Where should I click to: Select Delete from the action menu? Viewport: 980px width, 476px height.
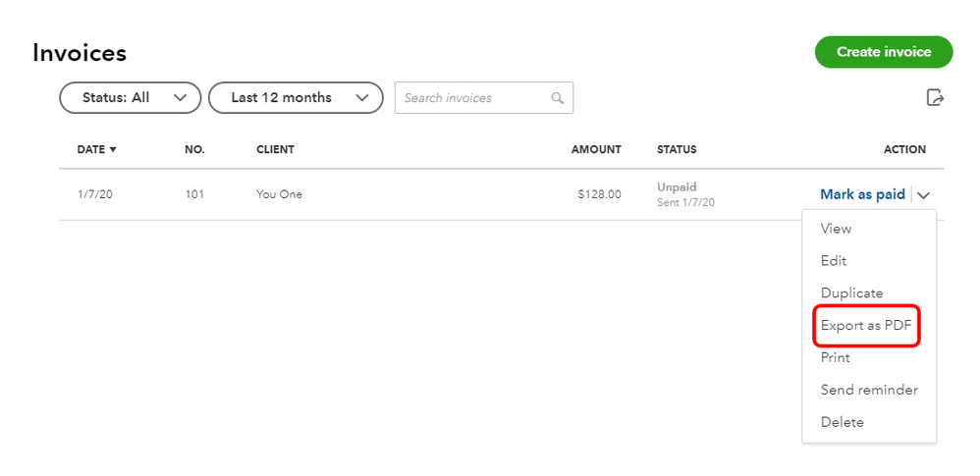(x=842, y=423)
